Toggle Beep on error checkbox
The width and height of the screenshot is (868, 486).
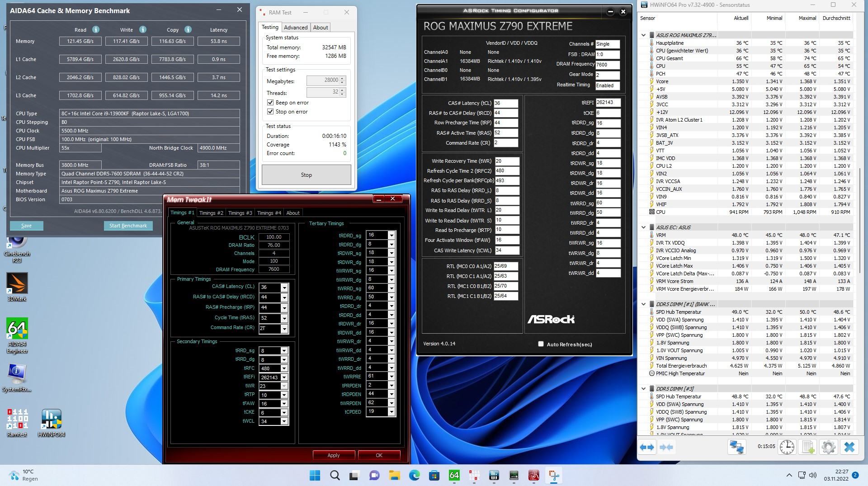pos(270,103)
